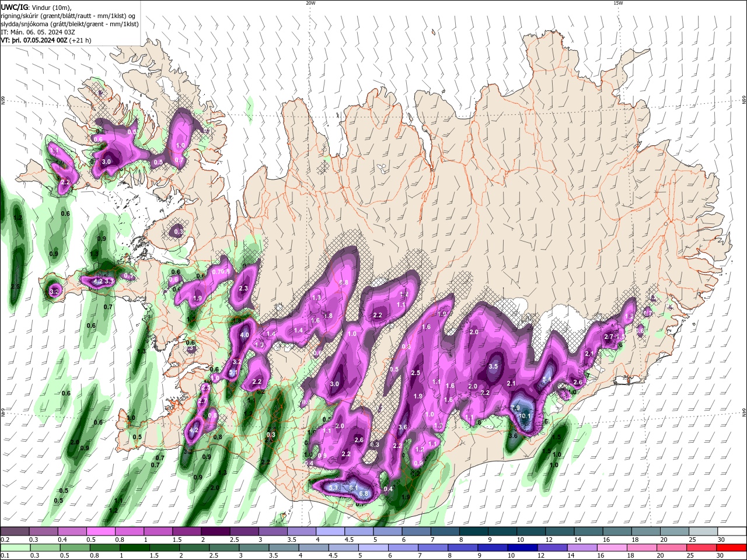Click the 'VT: þri. 07.05.2024 00Z' valid time
This screenshot has width=747, height=560.
34,40
